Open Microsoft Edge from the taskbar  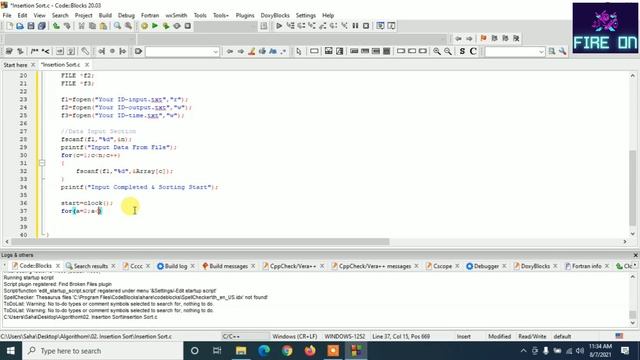264,351
